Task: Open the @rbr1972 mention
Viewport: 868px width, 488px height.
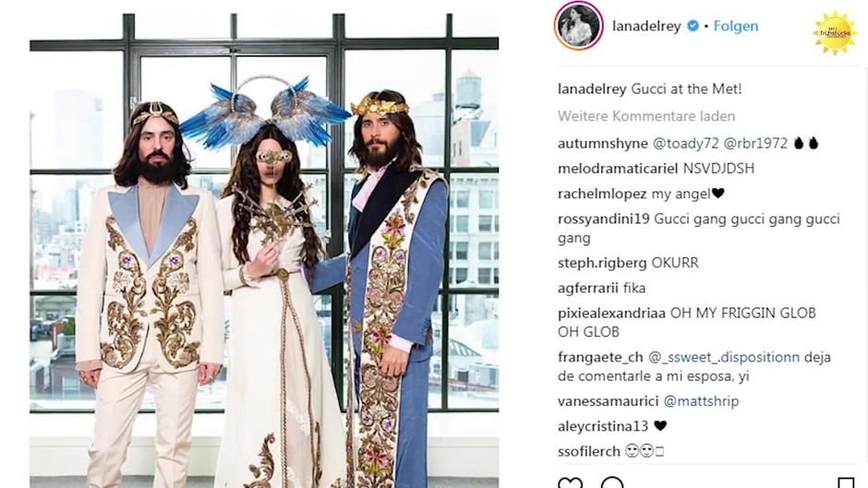Action: [x=755, y=143]
